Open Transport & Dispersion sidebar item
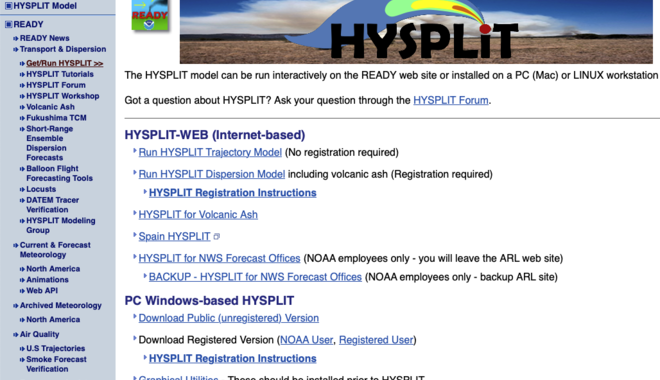The height and width of the screenshot is (380, 660). [63, 49]
